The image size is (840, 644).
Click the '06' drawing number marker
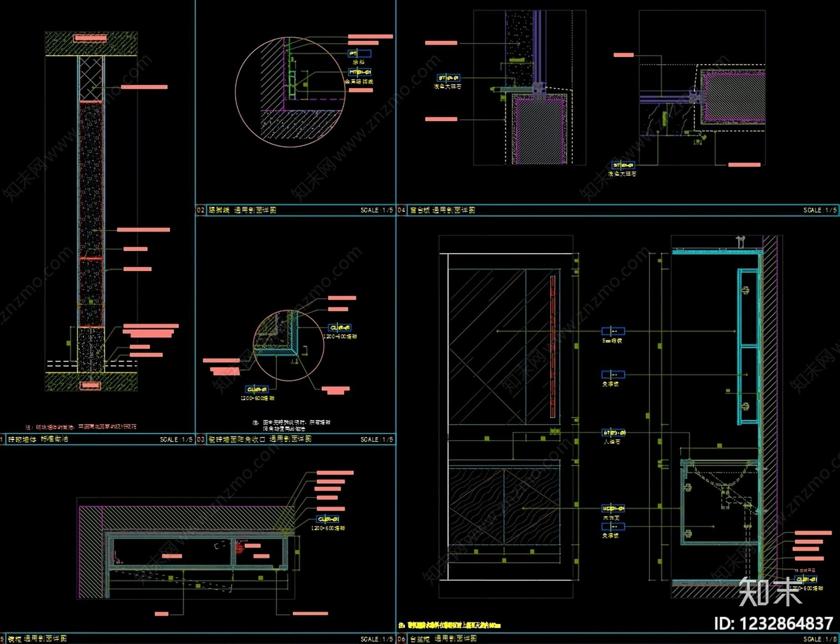[x=402, y=639]
